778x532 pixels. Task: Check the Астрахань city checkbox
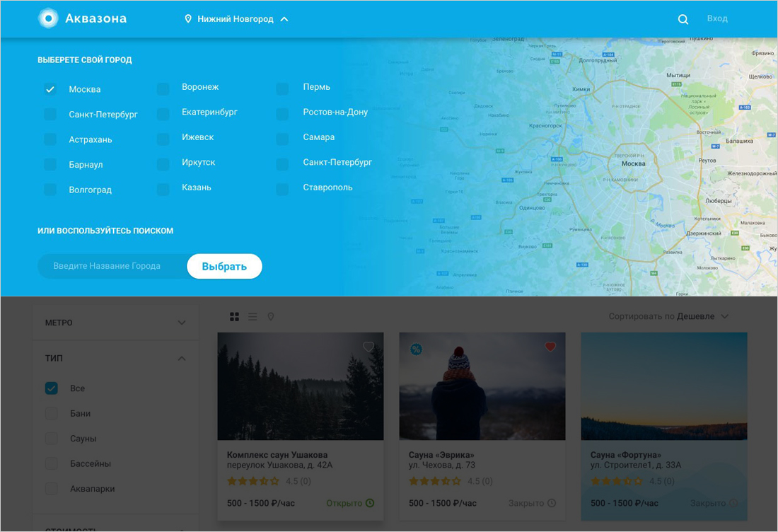[x=50, y=139]
